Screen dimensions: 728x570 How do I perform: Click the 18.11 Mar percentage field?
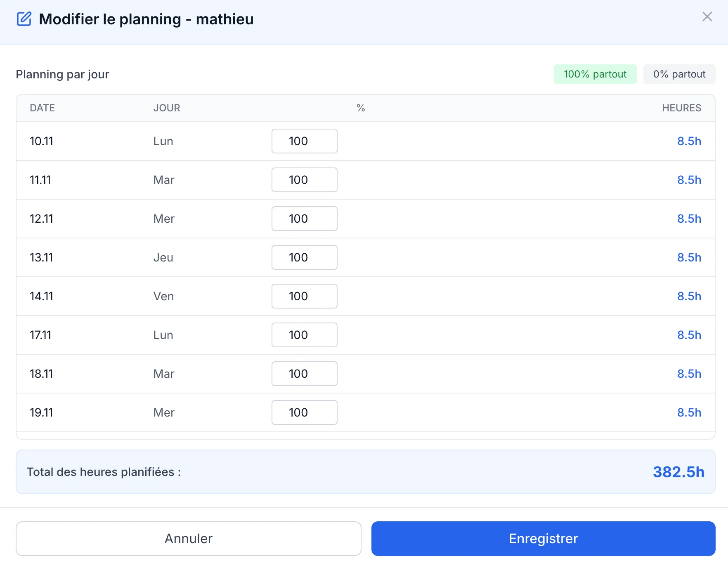click(x=304, y=374)
